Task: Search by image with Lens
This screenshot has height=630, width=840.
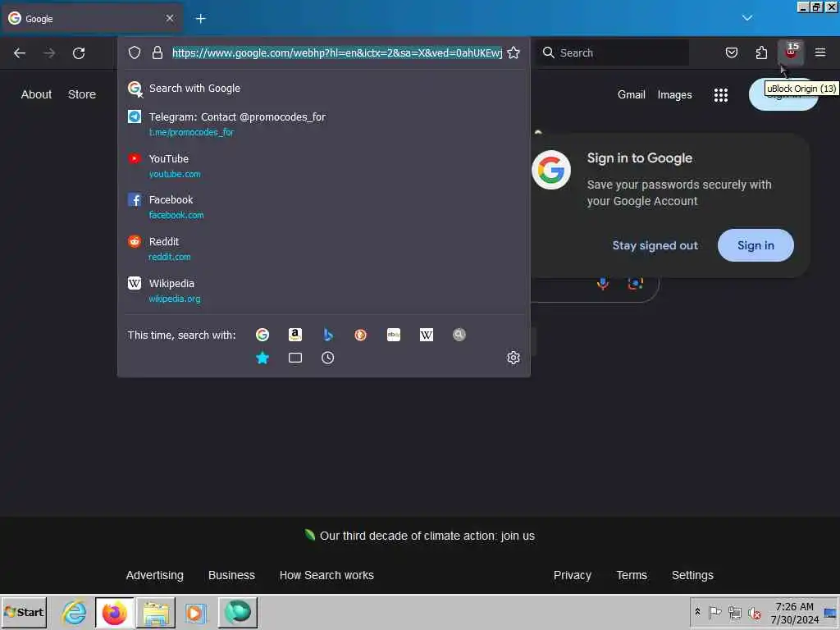Action: pyautogui.click(x=636, y=283)
